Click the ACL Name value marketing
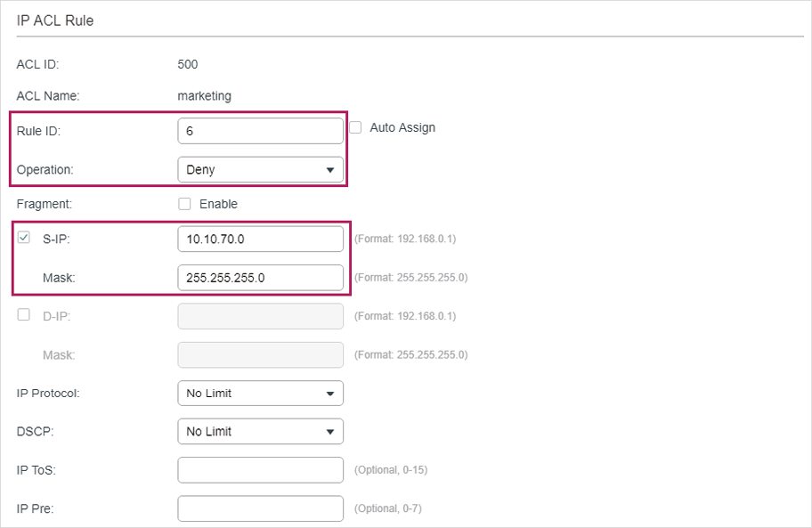 pos(204,96)
